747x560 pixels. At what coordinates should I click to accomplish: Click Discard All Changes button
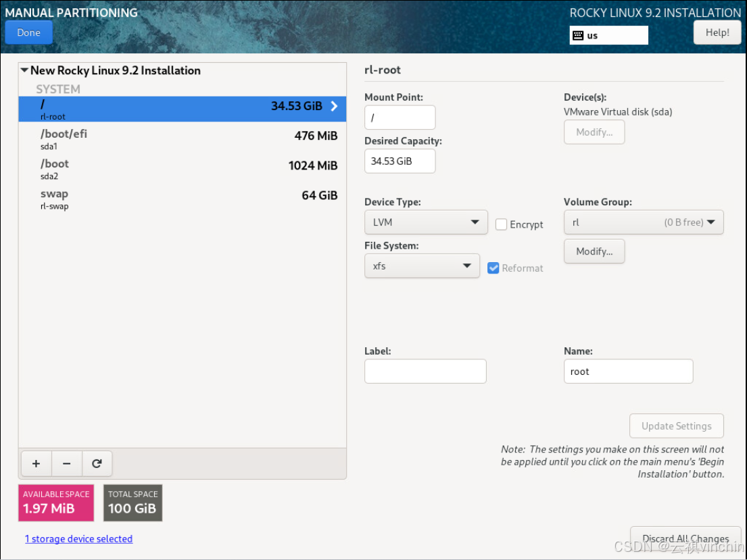685,538
